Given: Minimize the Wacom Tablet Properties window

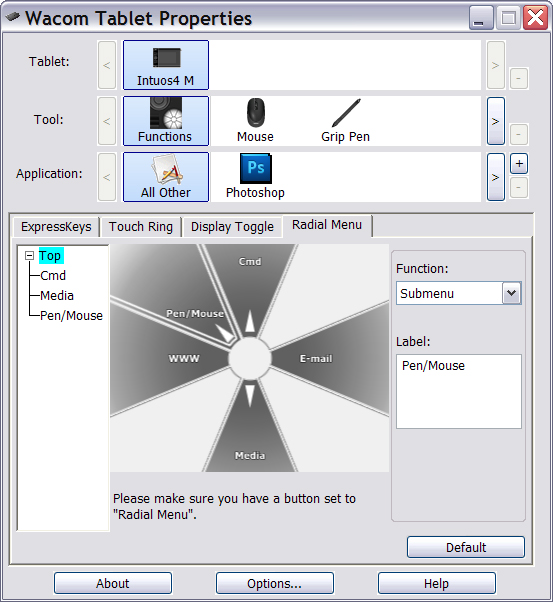Looking at the screenshot, I should pos(481,18).
